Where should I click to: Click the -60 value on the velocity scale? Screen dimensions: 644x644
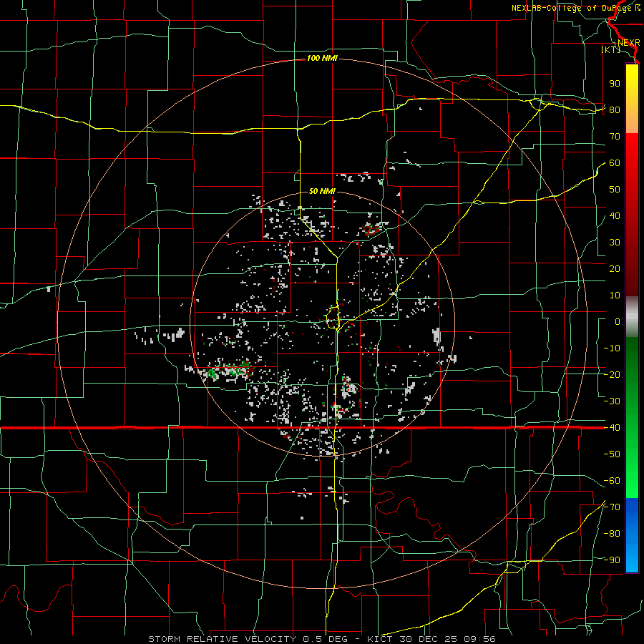pos(612,481)
